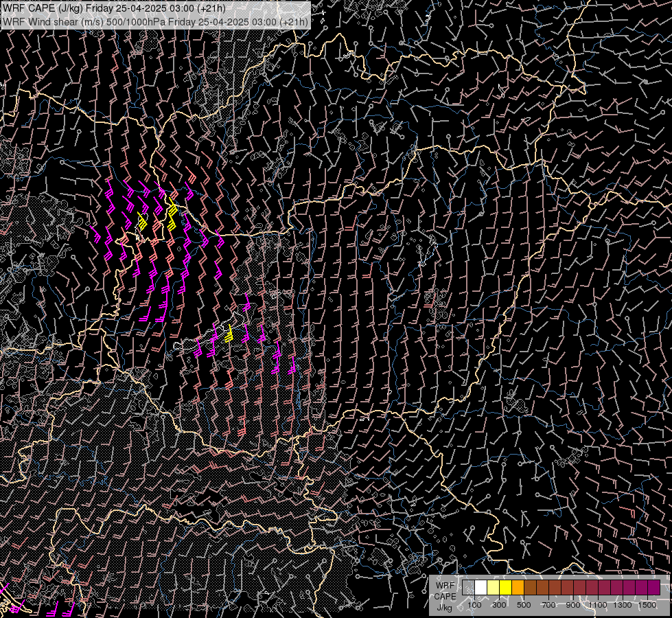Click the orange CAPE legend swatch

coord(518,588)
